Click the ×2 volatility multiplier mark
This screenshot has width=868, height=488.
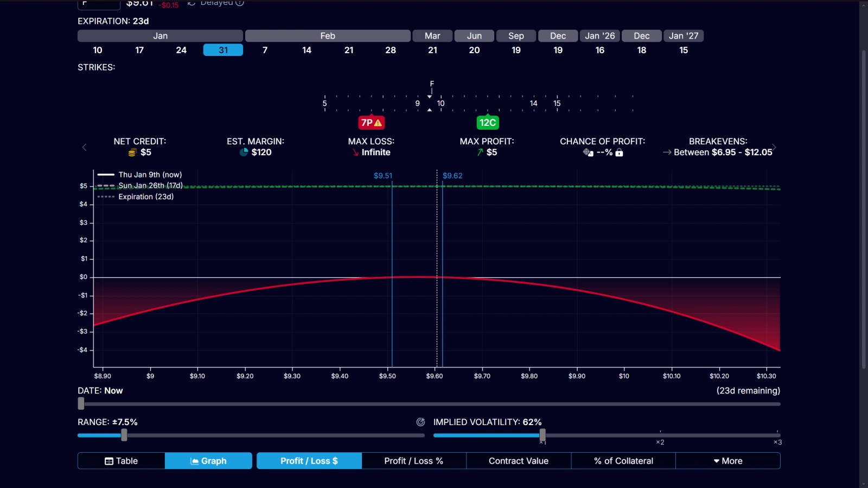[660, 442]
